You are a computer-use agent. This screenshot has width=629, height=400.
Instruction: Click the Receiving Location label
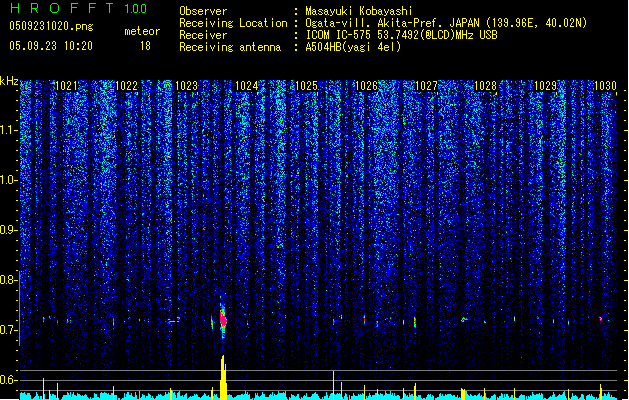[x=233, y=23]
